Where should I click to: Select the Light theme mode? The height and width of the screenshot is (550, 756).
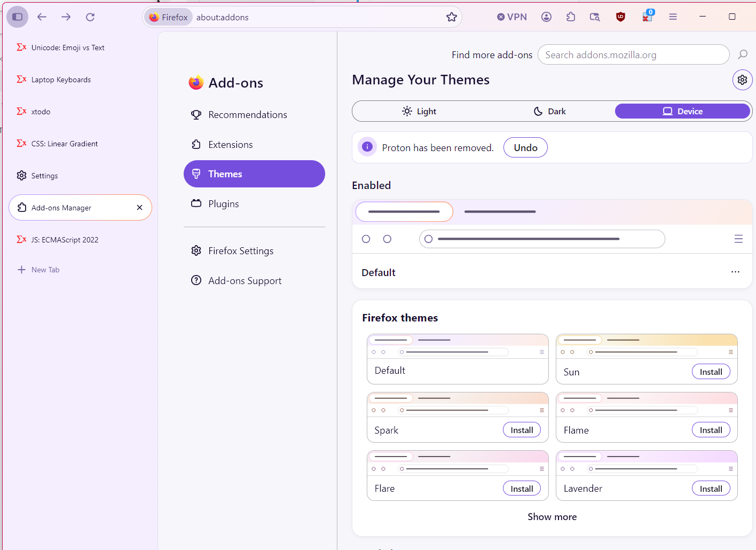[419, 111]
